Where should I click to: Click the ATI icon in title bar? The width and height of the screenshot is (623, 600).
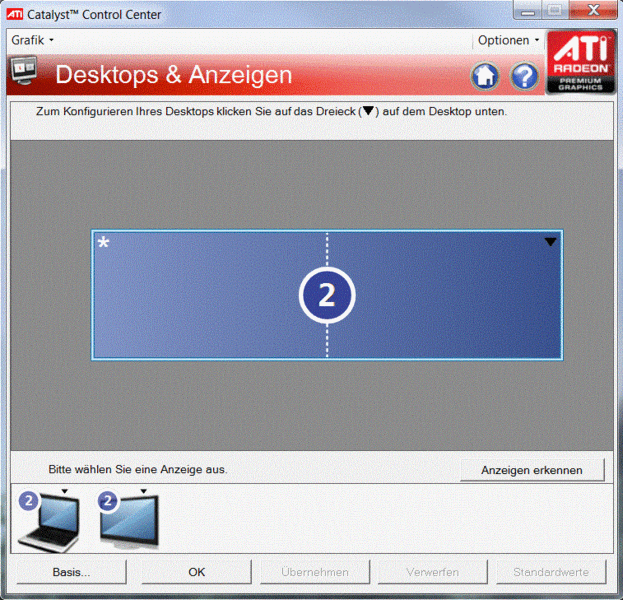15,15
